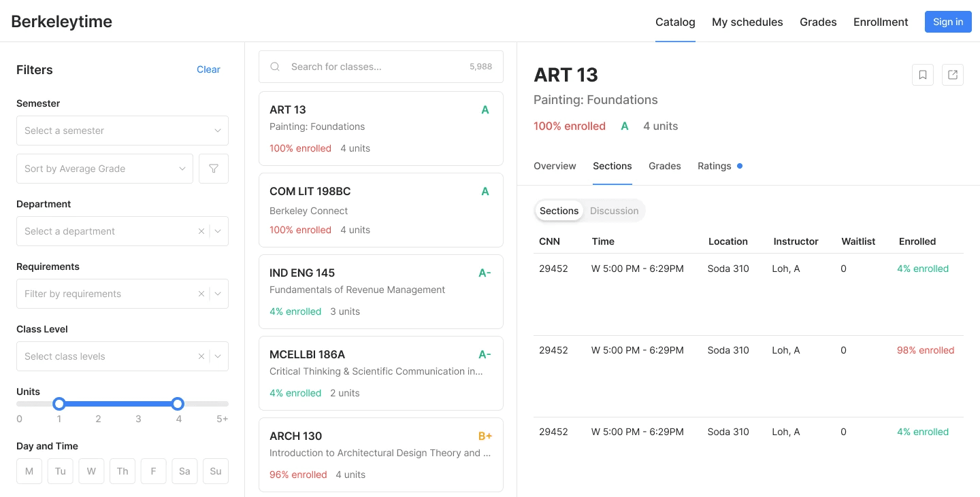Switch to the Discussion section type
Image resolution: width=980 pixels, height=497 pixels.
coord(614,211)
